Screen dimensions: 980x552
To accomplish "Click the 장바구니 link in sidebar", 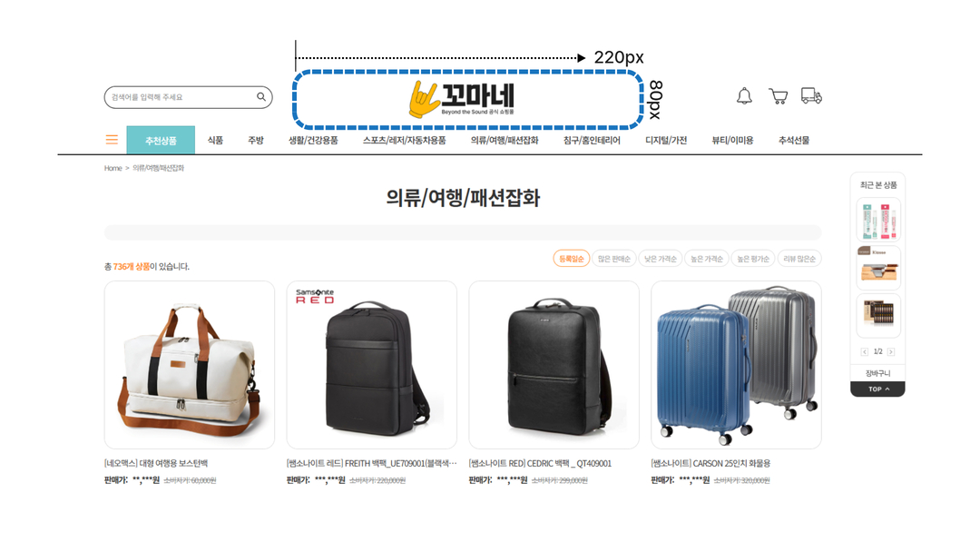I will (877, 373).
